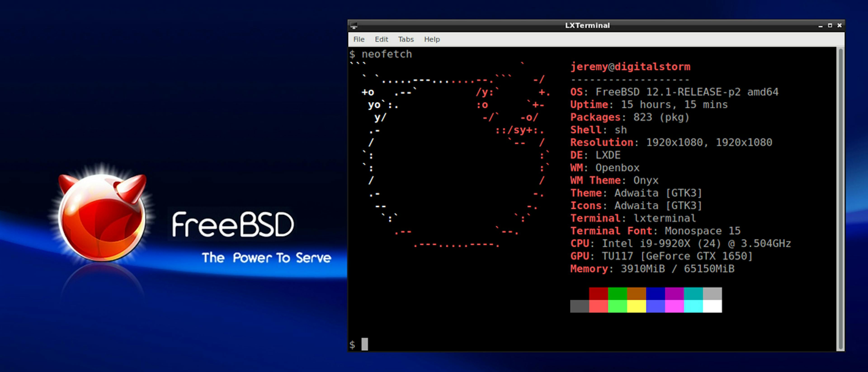The width and height of the screenshot is (868, 372).
Task: Click the bright cyan color block
Action: tap(693, 306)
